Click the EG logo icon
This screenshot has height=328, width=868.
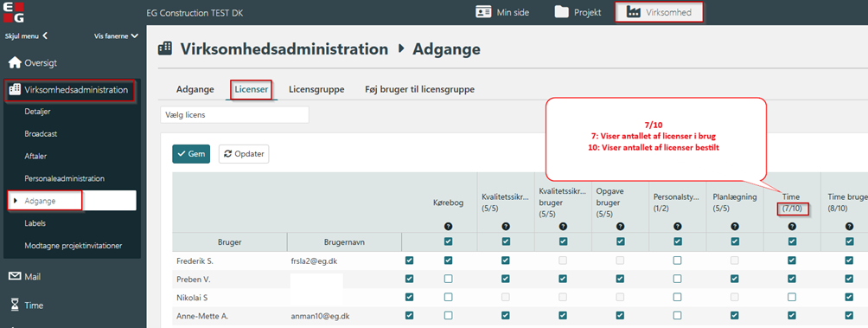point(13,12)
